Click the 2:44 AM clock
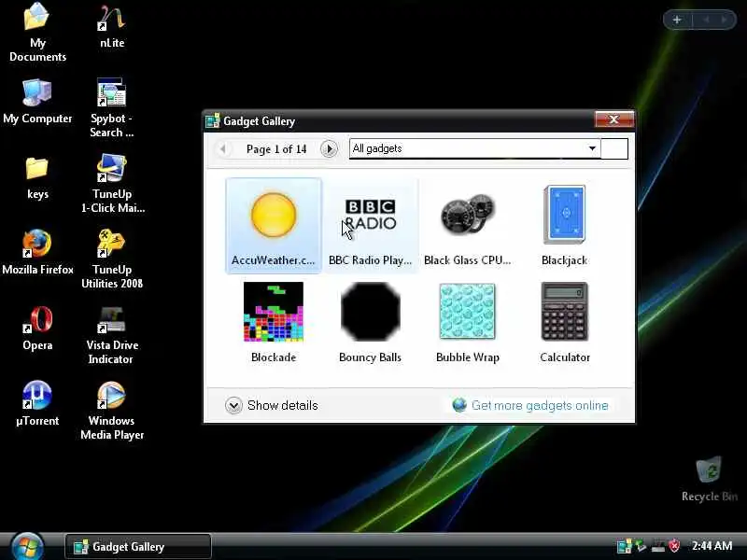Image resolution: width=747 pixels, height=560 pixels. click(712, 546)
